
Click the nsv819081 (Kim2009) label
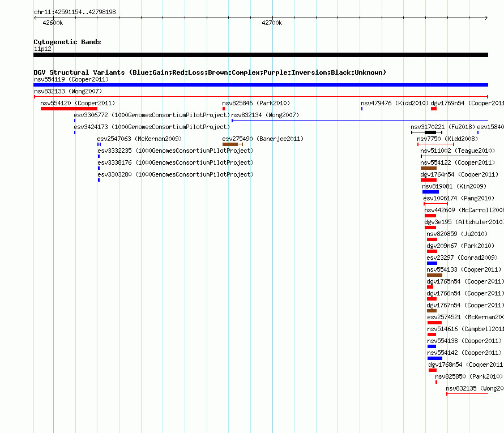point(454,186)
